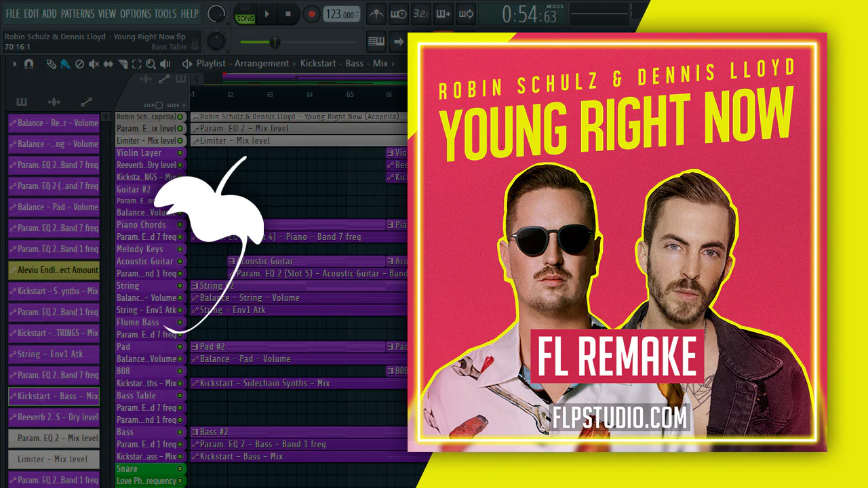Select the Playback speaker tool
The height and width of the screenshot is (488, 868).
(165, 64)
